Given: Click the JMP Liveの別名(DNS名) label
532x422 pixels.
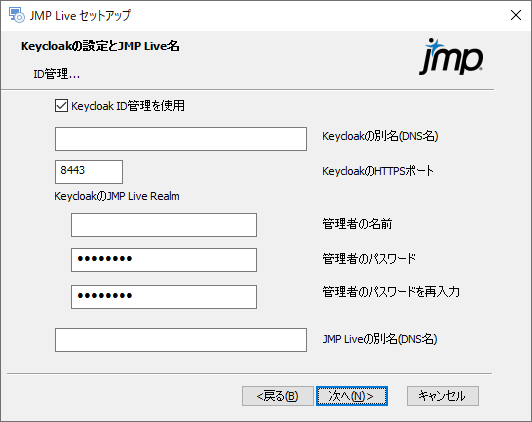Looking at the screenshot, I should pos(380,339).
